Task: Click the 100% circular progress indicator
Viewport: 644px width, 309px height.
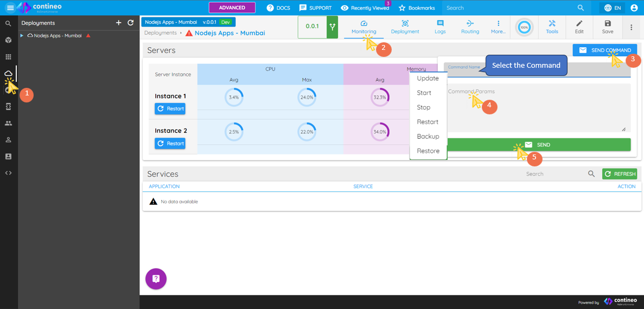Action: (x=524, y=27)
